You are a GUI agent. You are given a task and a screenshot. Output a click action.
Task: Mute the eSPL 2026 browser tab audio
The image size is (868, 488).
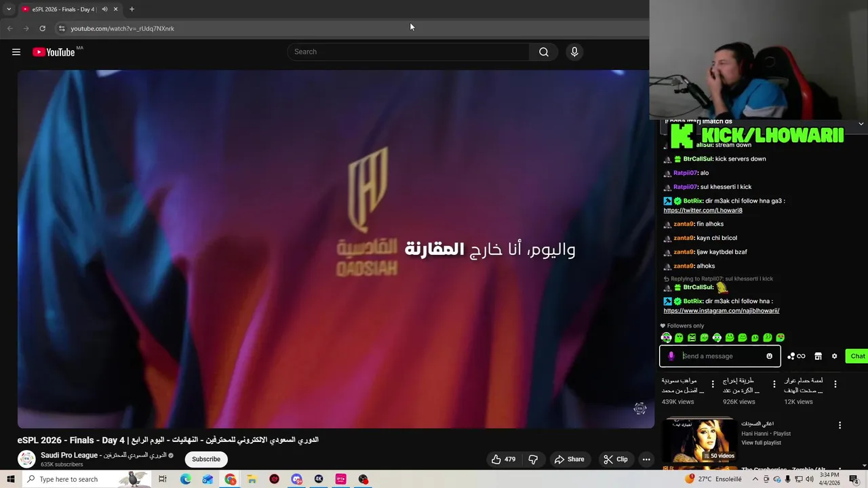click(104, 9)
